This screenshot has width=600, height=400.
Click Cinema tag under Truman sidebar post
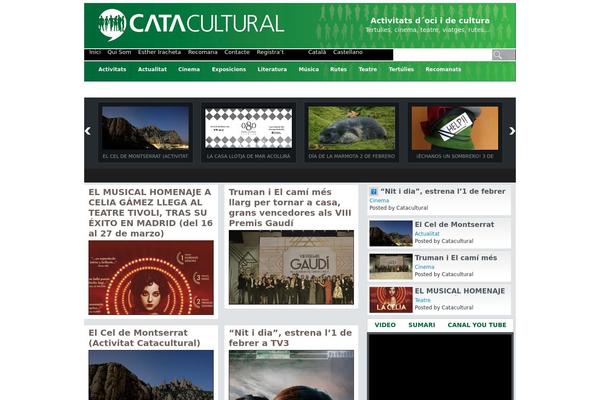[424, 267]
